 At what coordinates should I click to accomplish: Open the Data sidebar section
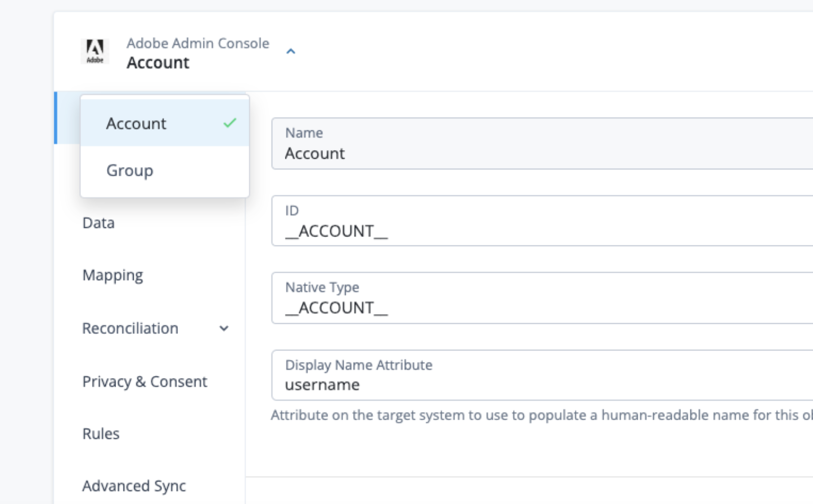[98, 222]
